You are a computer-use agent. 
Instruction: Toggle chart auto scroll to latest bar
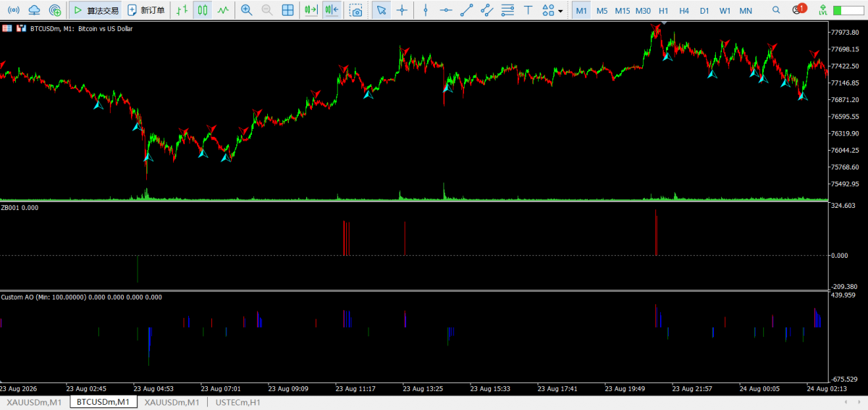tap(311, 10)
